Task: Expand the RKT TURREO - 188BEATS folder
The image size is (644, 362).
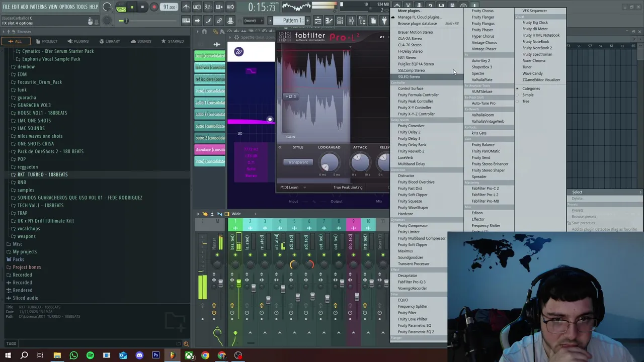Action: pyautogui.click(x=42, y=174)
